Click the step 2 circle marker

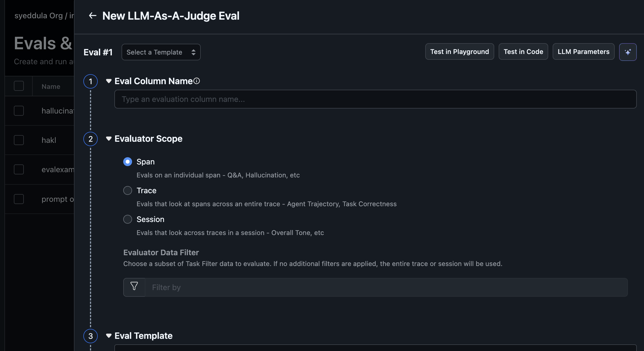[91, 139]
